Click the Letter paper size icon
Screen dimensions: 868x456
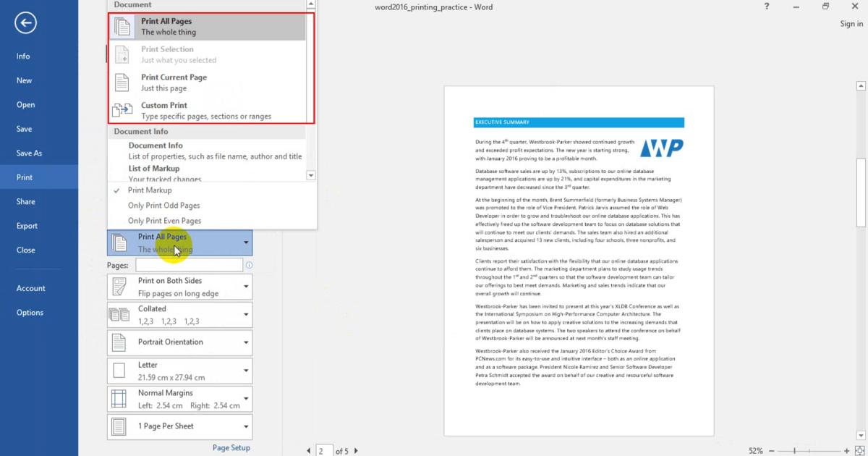coord(118,371)
